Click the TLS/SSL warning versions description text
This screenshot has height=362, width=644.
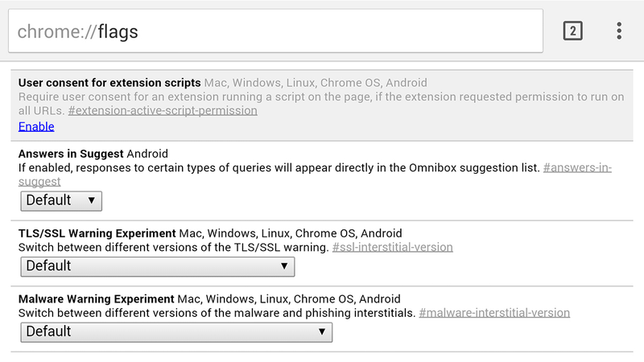(x=173, y=248)
